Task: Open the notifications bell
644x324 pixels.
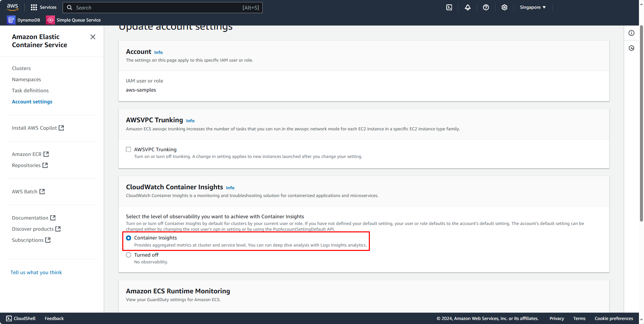Action: (468, 7)
